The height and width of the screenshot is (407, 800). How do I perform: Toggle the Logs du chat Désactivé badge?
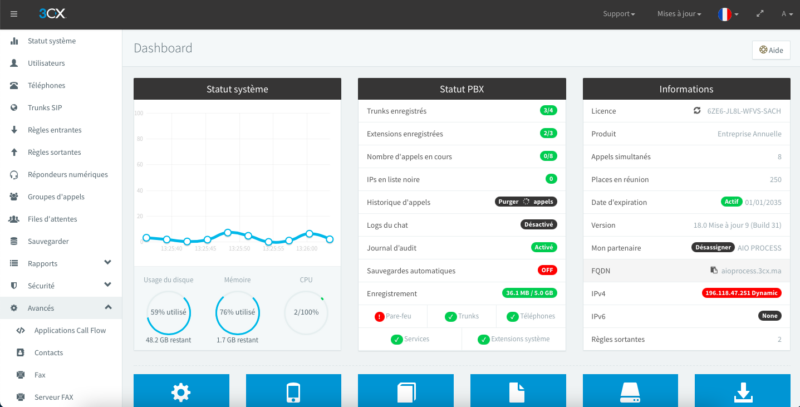tap(538, 224)
